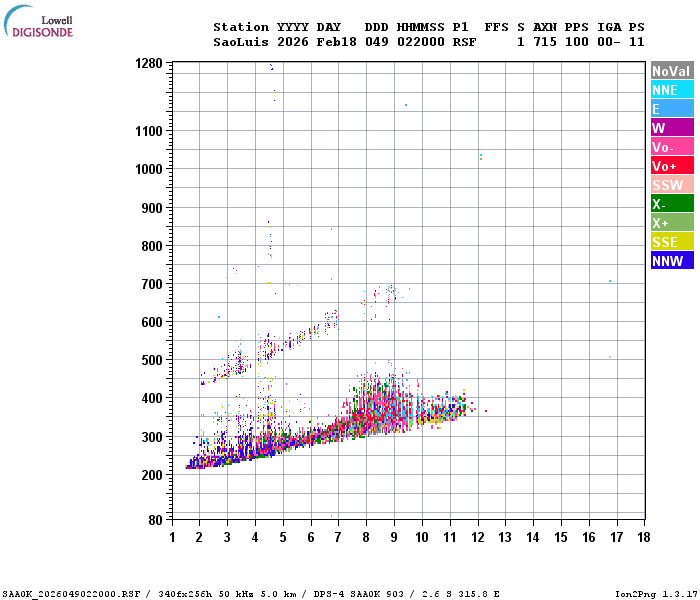Screen dimensions: 700x600
Task: Click the coordinates 2.6 S 315.8 E text
Action: click(460, 594)
